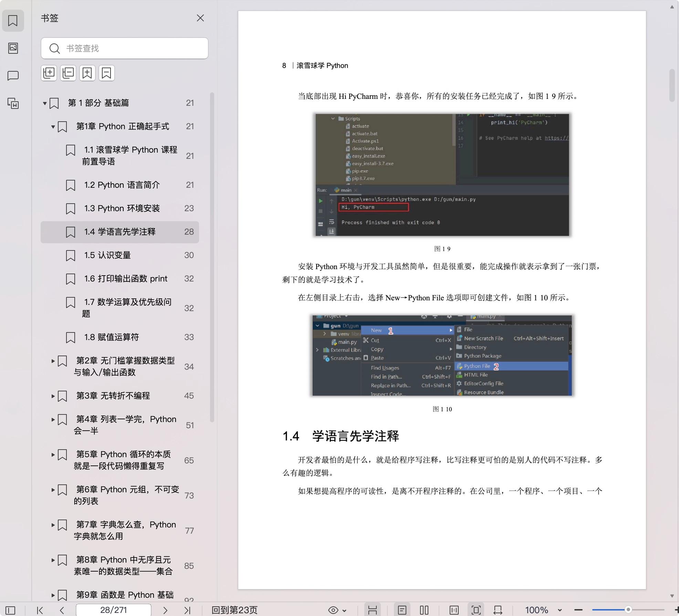This screenshot has height=616, width=679.
Task: Expand 第6章 Python 元组 node
Action: [53, 490]
